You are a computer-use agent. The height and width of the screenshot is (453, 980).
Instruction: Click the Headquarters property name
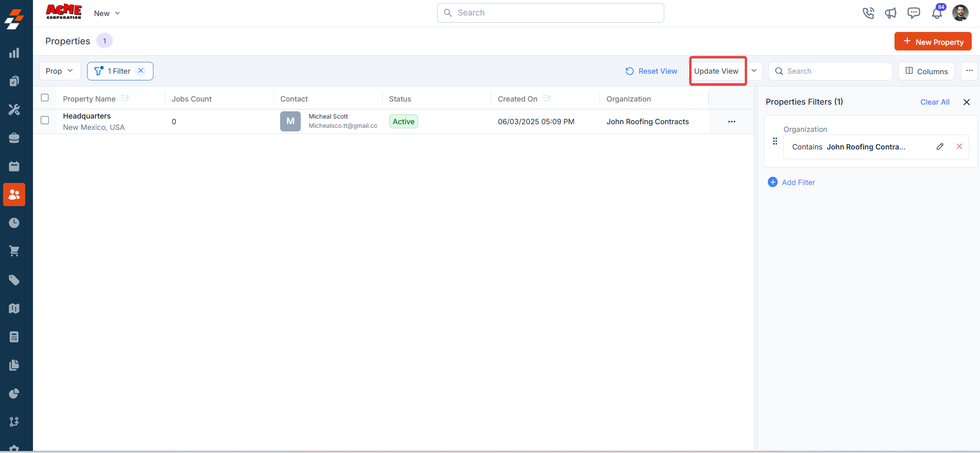click(x=87, y=116)
